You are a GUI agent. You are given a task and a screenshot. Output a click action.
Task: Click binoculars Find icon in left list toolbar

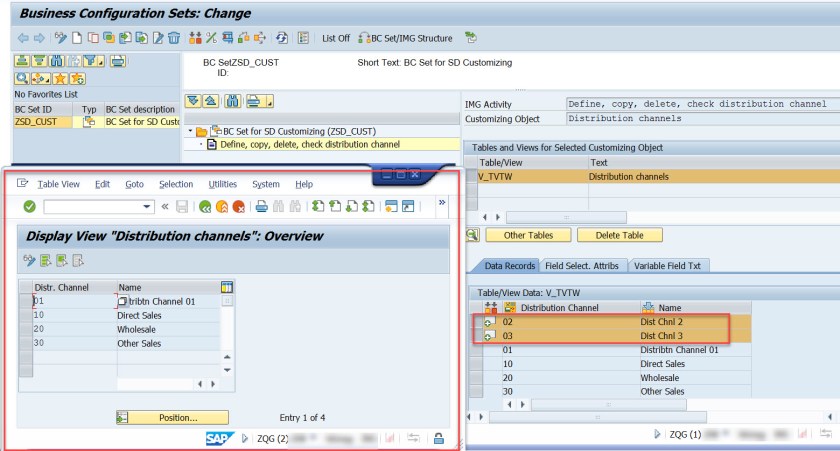(x=57, y=61)
